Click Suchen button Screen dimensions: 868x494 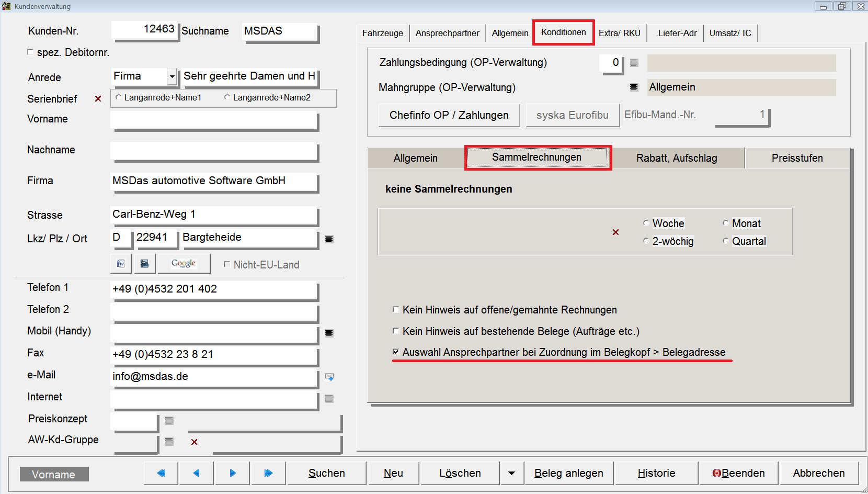click(327, 473)
